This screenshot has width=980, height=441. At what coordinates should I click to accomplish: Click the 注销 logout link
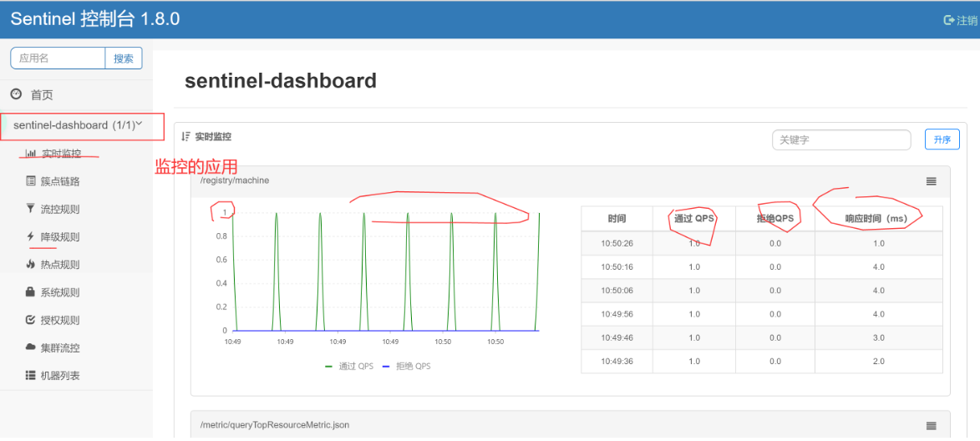click(967, 21)
